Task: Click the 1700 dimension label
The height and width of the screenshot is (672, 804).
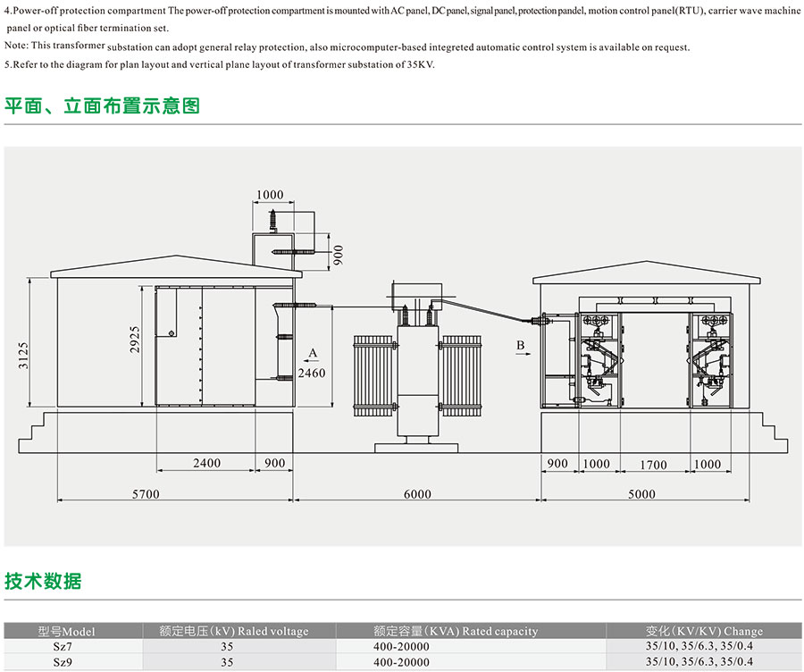Action: pos(653,465)
